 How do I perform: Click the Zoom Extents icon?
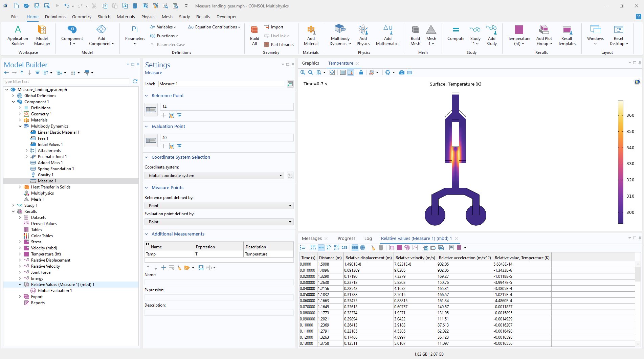332,72
